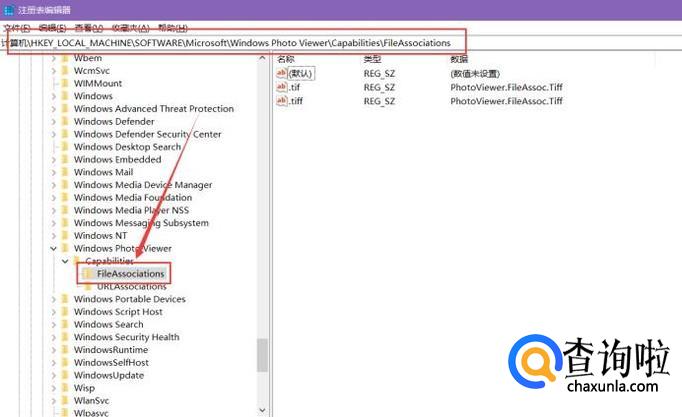This screenshot has width=682, height=417.
Task: Click the Windows Script Host folder icon
Action: click(x=65, y=312)
